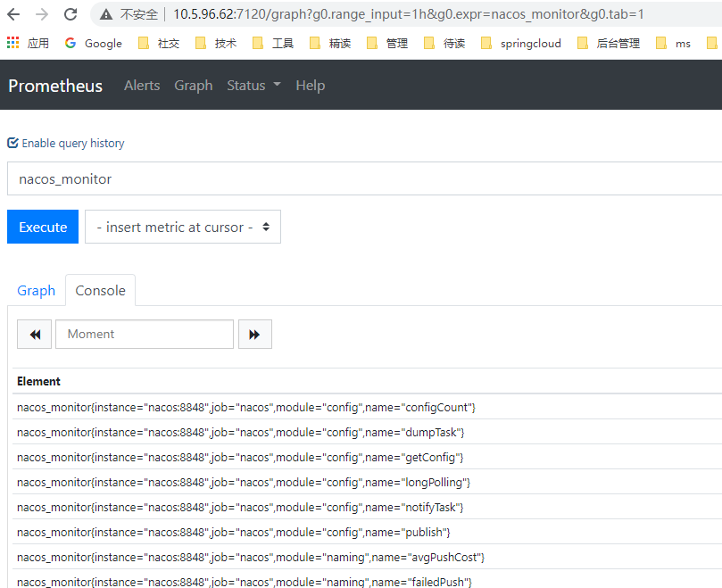Open insert metric at cursor dropdown
This screenshot has height=588, width=722.
(x=183, y=227)
